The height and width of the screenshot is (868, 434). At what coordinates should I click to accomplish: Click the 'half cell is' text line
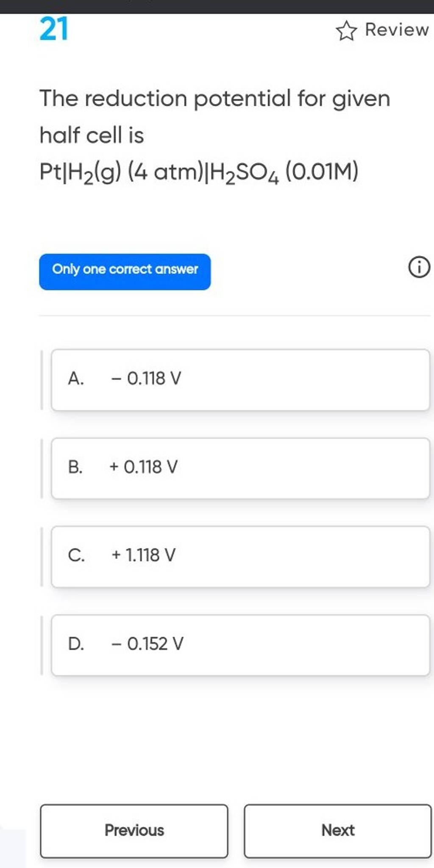[x=92, y=135]
